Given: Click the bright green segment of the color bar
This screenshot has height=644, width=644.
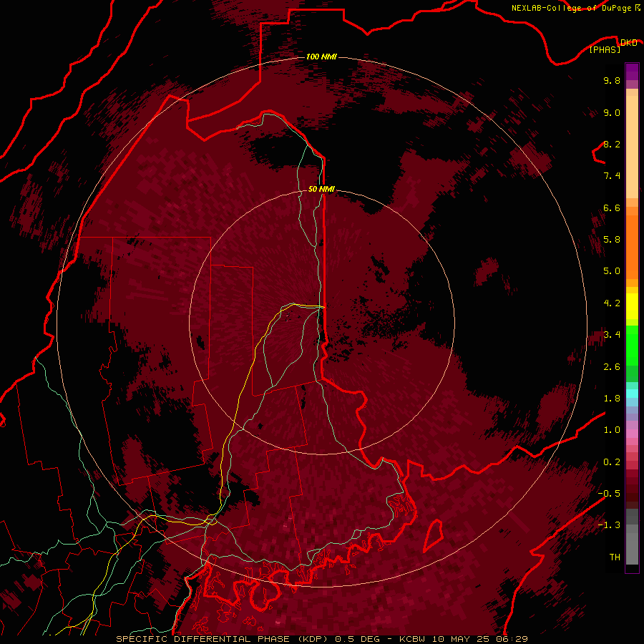Looking at the screenshot, I should [x=632, y=346].
